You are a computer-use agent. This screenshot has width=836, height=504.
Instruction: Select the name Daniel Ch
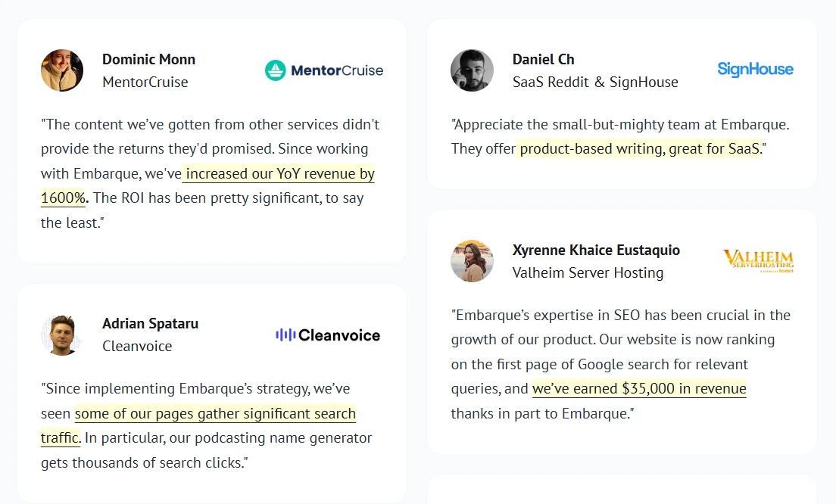coord(543,59)
